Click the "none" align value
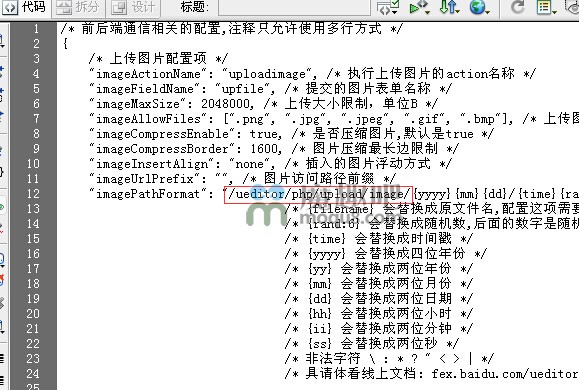 pos(249,164)
